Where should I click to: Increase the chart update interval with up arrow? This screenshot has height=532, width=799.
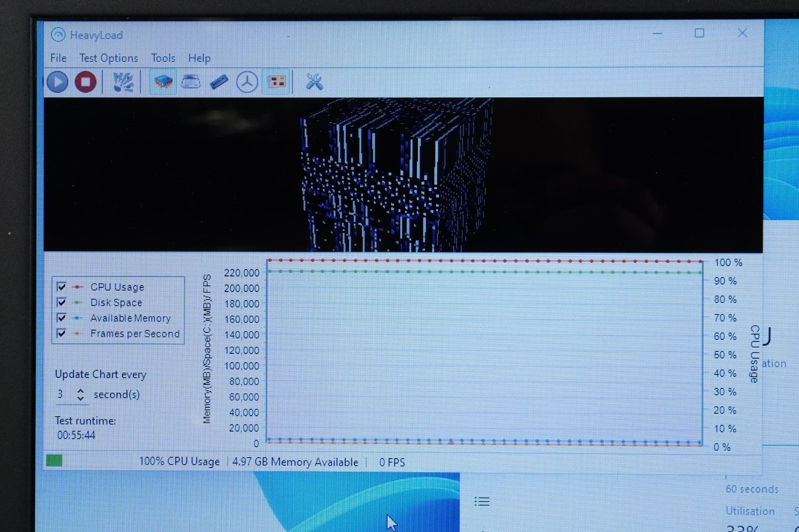[x=81, y=391]
